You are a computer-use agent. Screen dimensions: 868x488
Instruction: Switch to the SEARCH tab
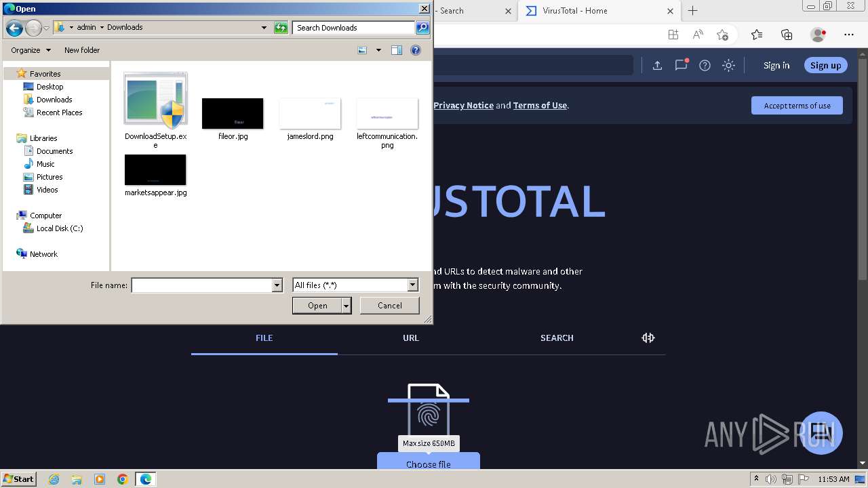point(557,338)
